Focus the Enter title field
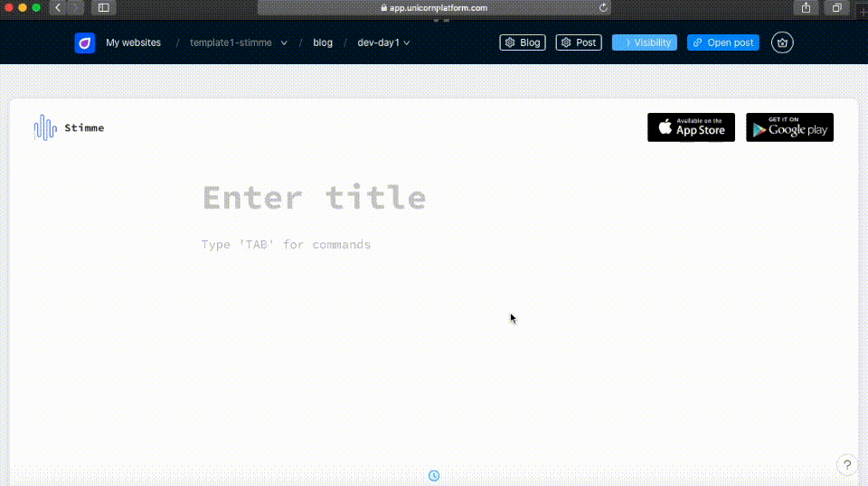Screen dimensions: 868x486 point(315,198)
